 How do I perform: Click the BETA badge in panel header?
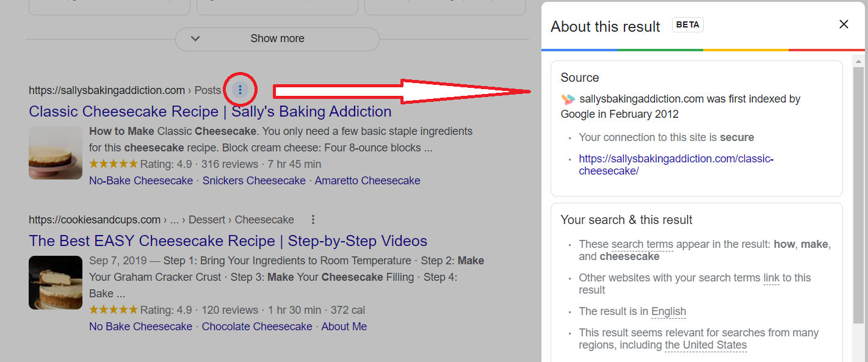coord(688,25)
